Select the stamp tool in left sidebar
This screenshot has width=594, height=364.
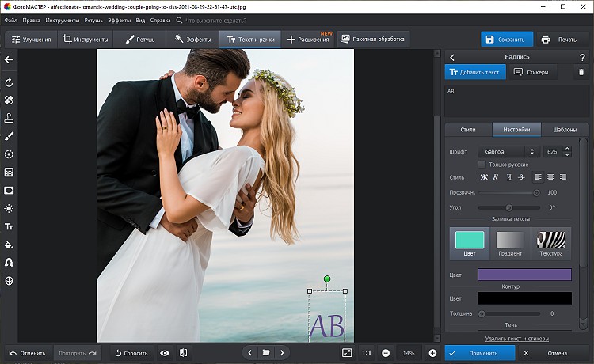click(x=9, y=118)
